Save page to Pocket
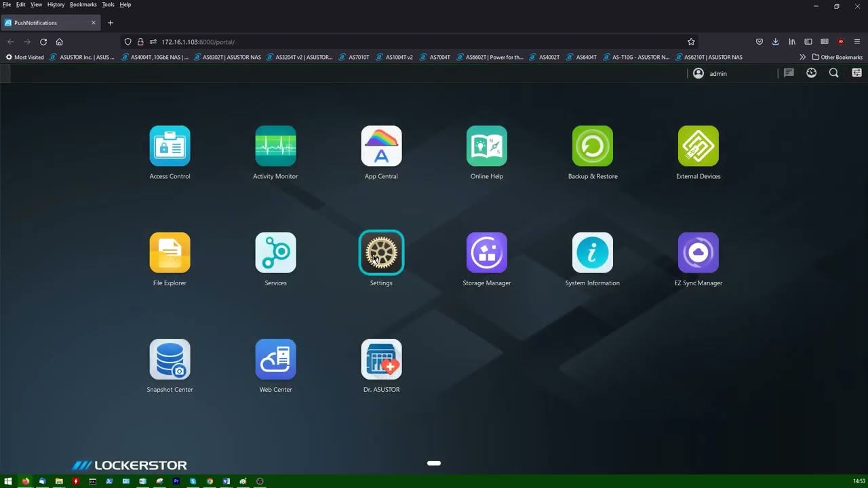 [759, 41]
